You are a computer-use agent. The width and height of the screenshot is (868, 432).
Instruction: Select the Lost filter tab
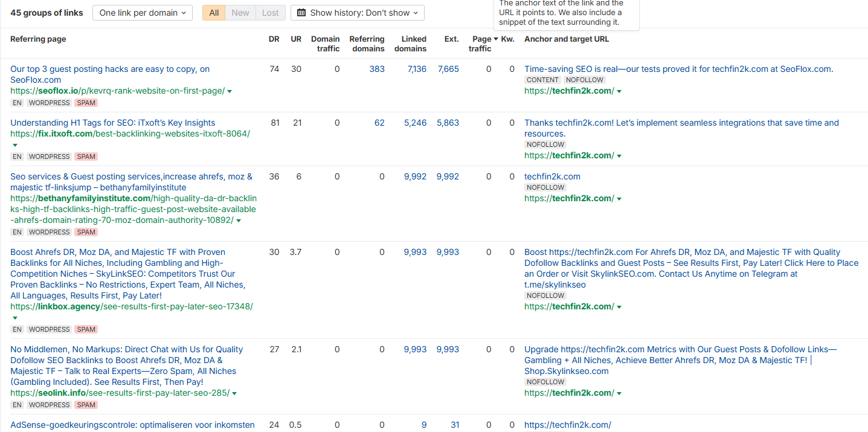click(270, 13)
